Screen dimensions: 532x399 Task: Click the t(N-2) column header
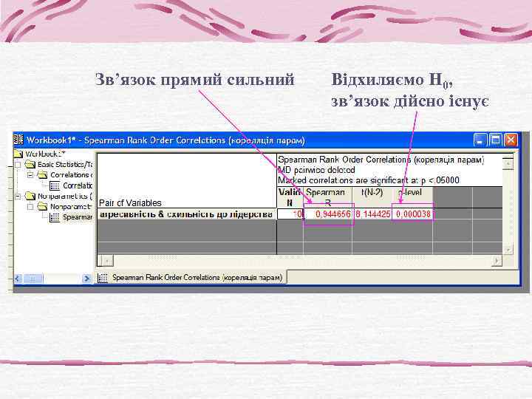[372, 197]
